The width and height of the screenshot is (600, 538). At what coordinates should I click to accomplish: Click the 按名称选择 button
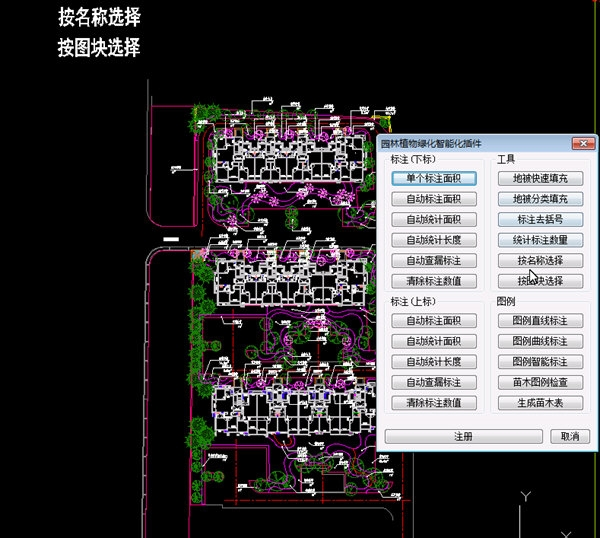[539, 260]
